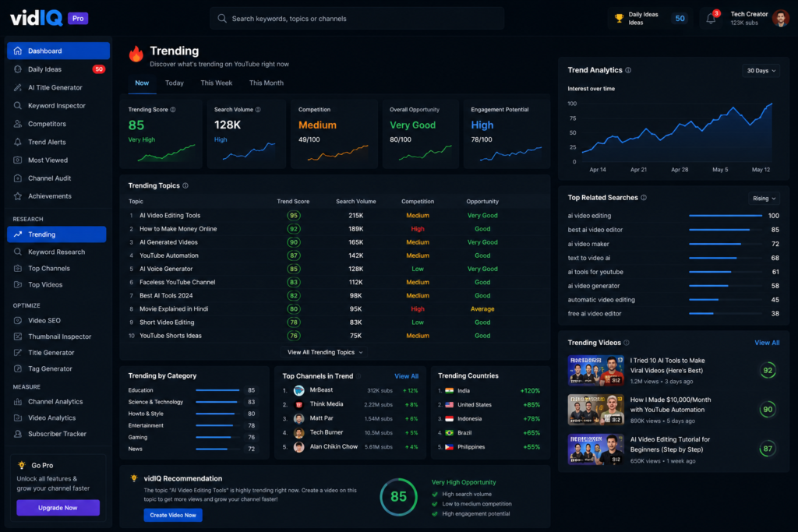Image resolution: width=798 pixels, height=532 pixels.
Task: Click the notification bell in header
Action: coord(711,19)
